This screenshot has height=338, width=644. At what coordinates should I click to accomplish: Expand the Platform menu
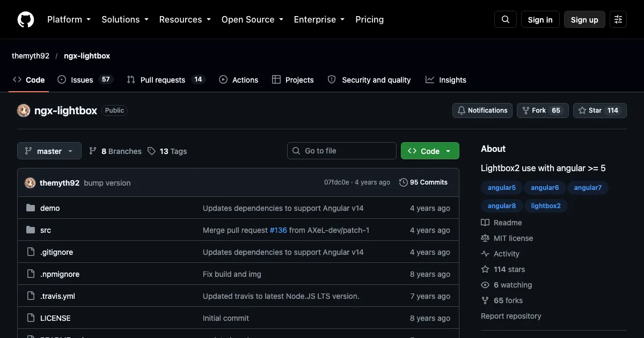tap(69, 19)
